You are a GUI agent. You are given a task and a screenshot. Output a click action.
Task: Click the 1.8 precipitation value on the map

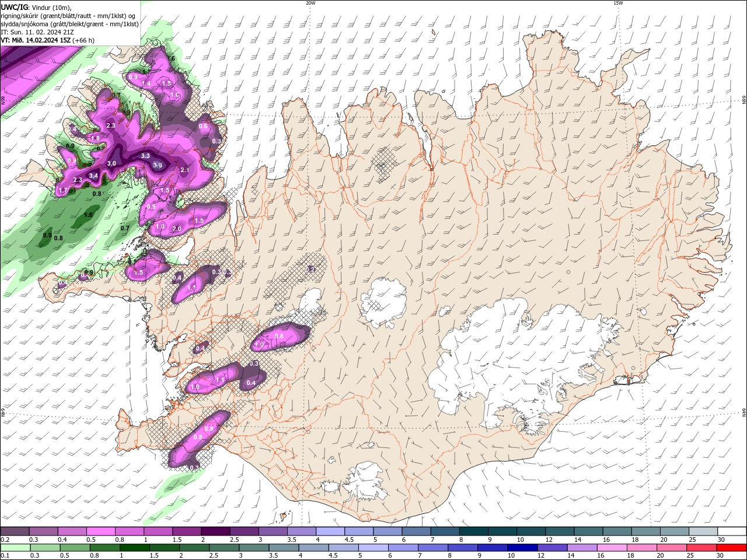point(96,138)
